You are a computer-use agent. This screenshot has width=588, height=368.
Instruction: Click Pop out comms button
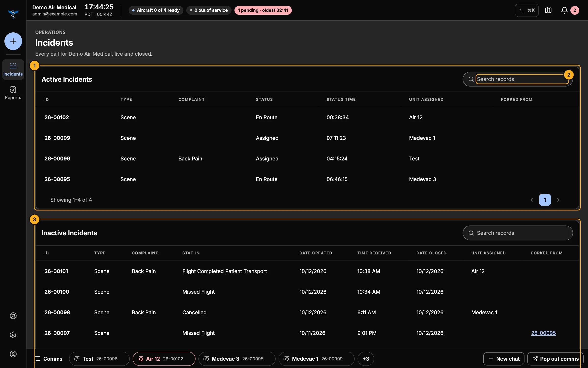[555, 359]
